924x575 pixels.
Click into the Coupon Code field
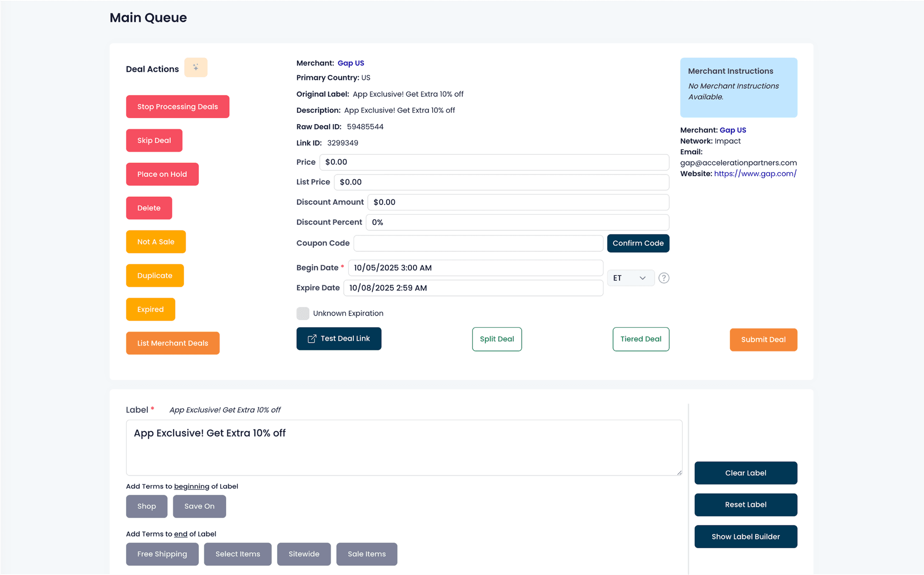point(478,244)
